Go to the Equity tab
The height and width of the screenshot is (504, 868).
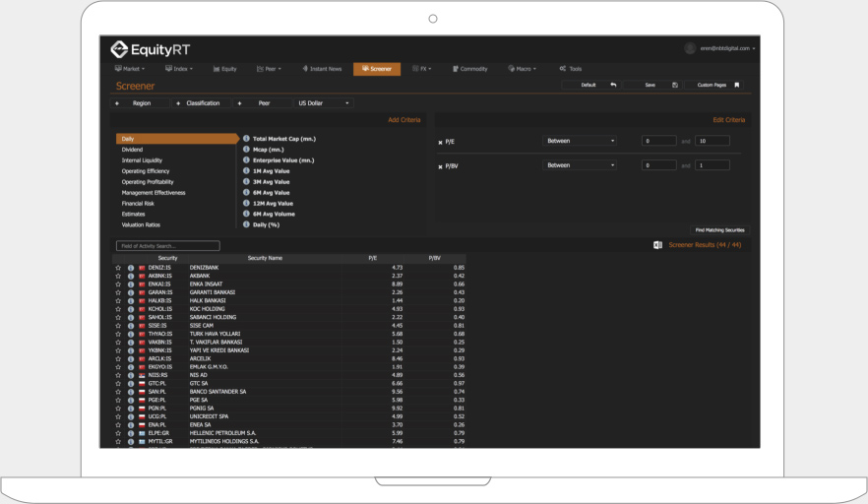click(x=224, y=69)
